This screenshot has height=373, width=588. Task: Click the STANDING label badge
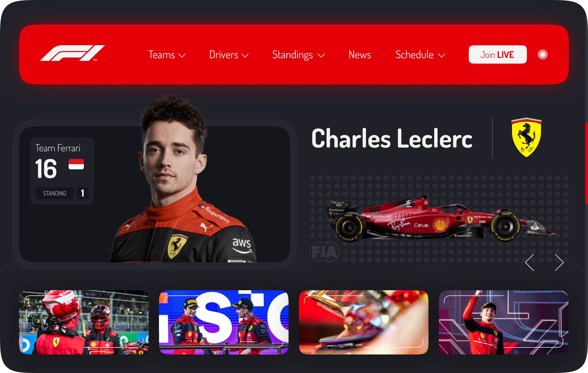[54, 193]
